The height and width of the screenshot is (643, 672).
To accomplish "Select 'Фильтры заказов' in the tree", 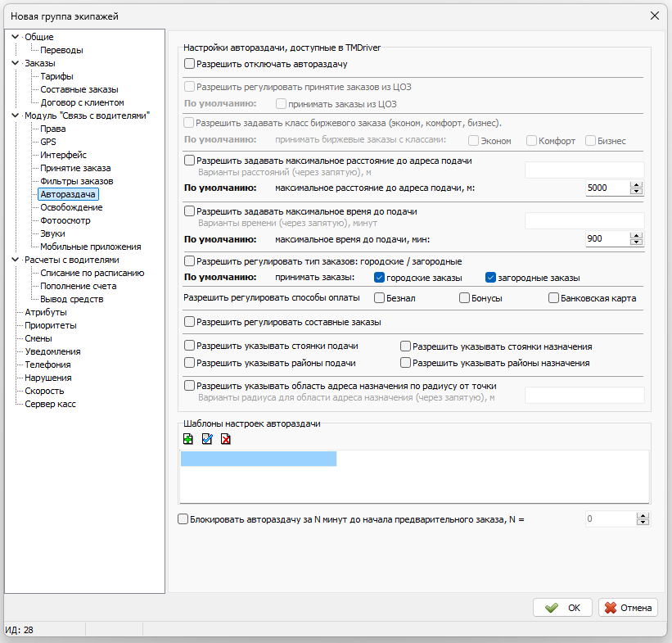I will pyautogui.click(x=77, y=181).
